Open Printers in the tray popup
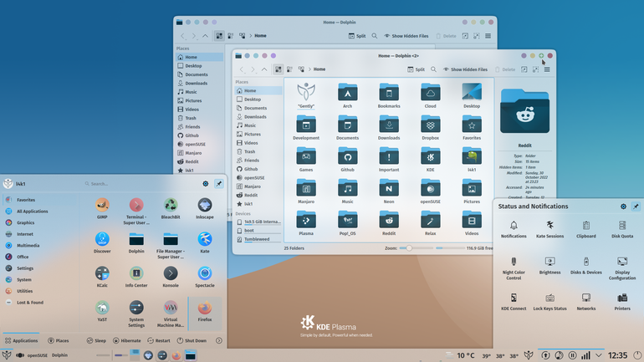 [622, 302]
